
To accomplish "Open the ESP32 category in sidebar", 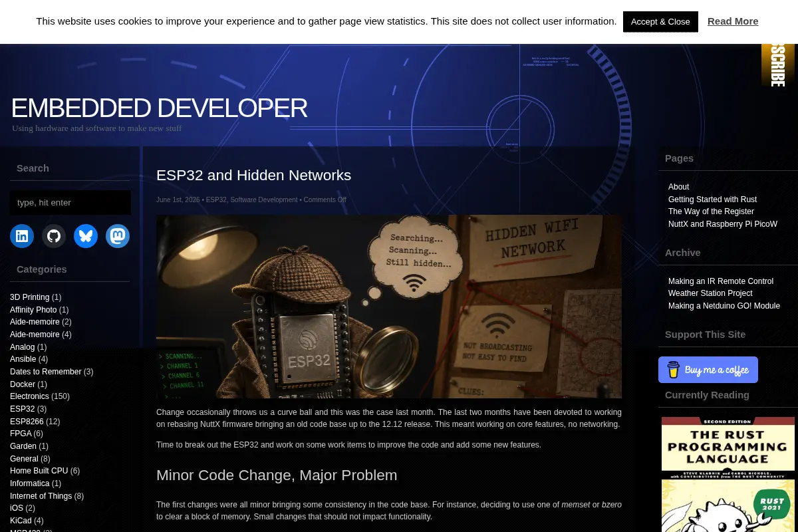I will point(22,409).
